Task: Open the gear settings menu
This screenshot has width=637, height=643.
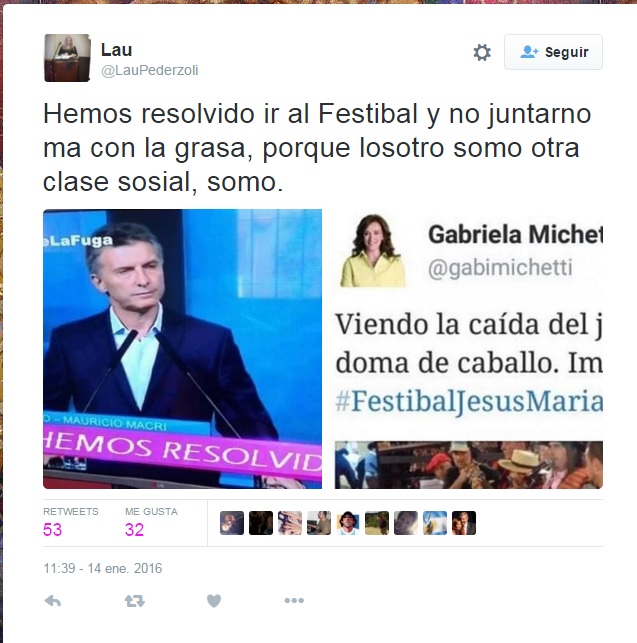Action: pos(482,52)
